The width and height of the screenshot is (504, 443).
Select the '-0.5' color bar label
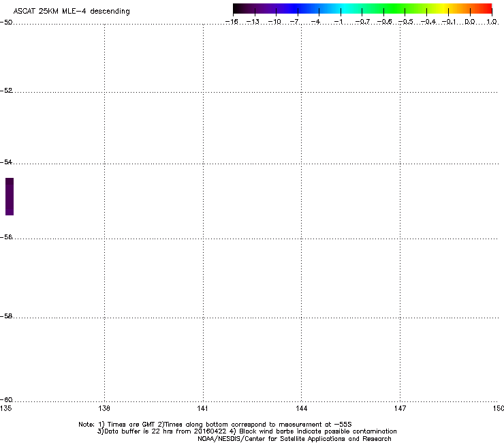pos(406,22)
